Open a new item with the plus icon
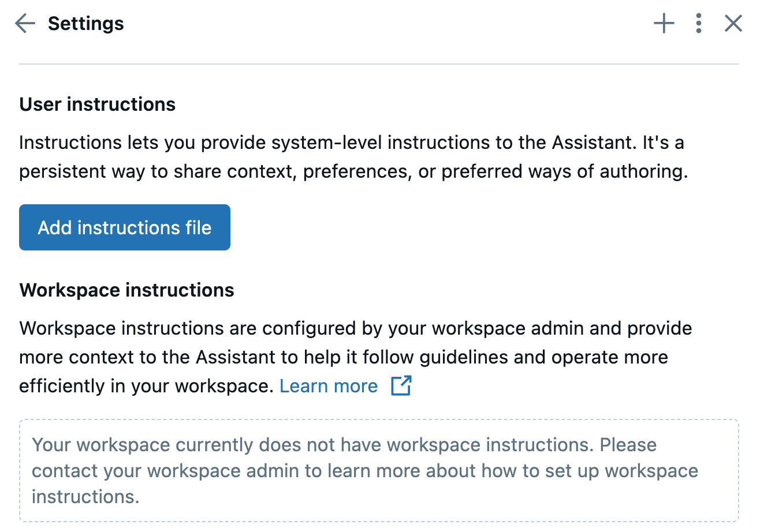 (664, 23)
